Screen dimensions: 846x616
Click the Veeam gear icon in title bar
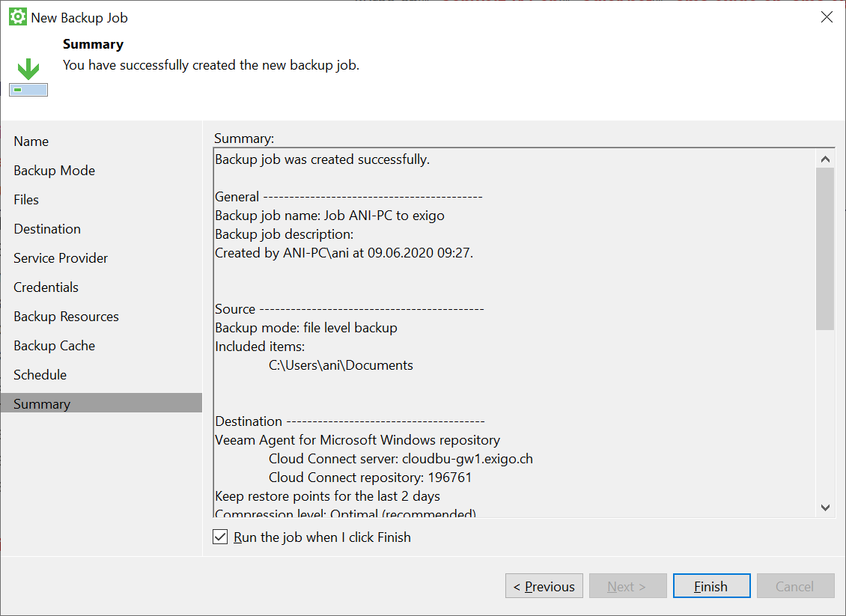point(18,17)
